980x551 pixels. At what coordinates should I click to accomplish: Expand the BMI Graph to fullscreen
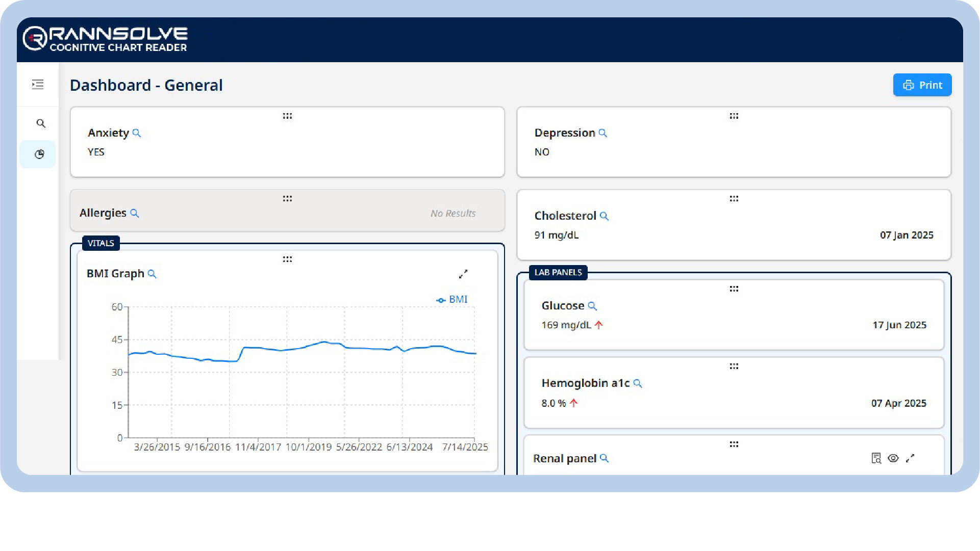tap(463, 274)
